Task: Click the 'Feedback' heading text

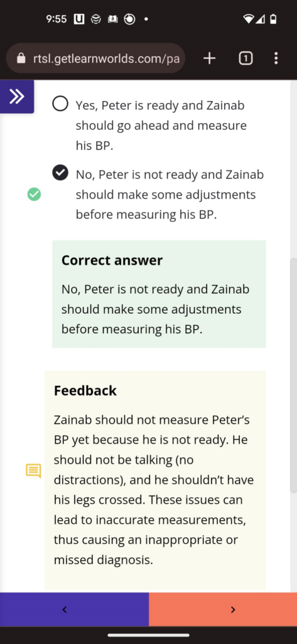Action: (x=85, y=391)
